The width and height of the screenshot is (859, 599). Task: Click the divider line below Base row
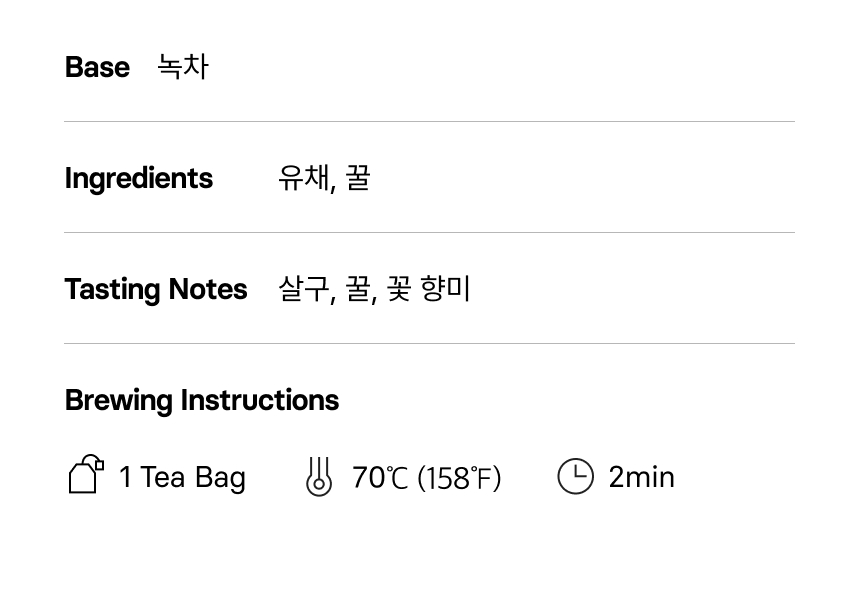coord(429,122)
